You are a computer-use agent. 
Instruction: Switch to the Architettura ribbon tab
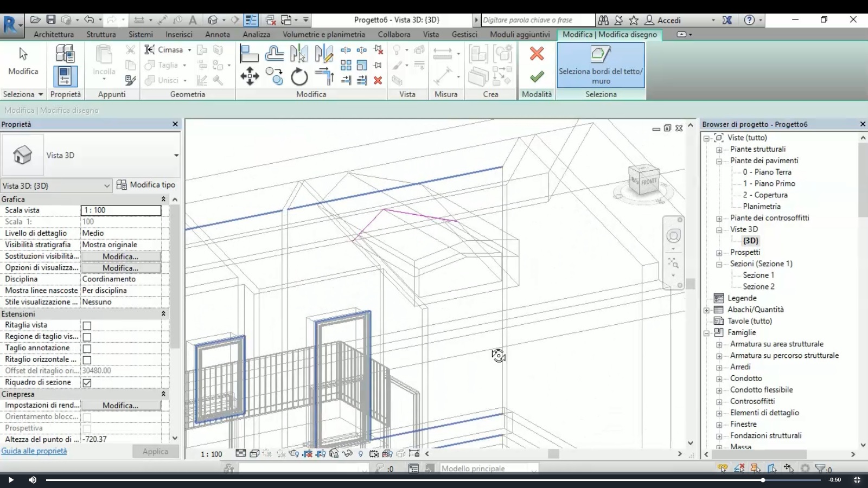coord(54,34)
